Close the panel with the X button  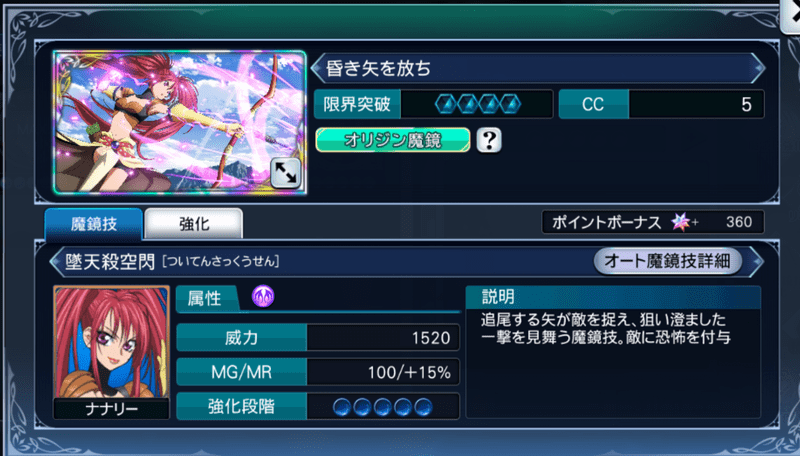pos(791,15)
